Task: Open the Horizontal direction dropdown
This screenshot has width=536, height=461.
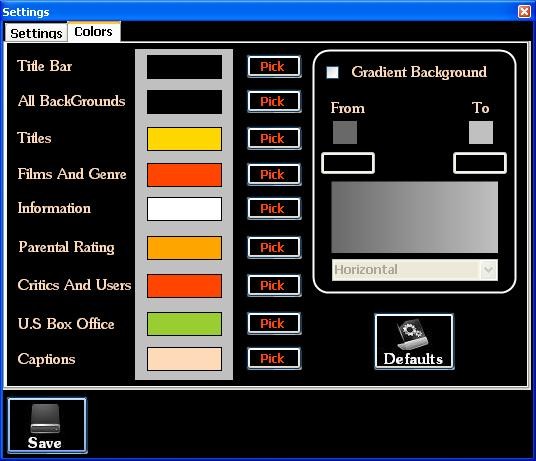Action: coord(414,270)
